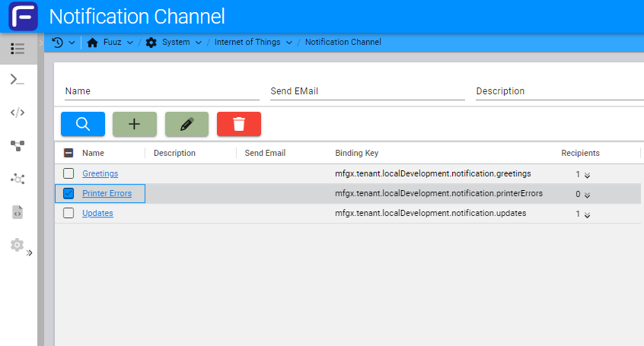The height and width of the screenshot is (346, 644).
Task: Open the code brackets sidebar icon
Action: pos(18,113)
